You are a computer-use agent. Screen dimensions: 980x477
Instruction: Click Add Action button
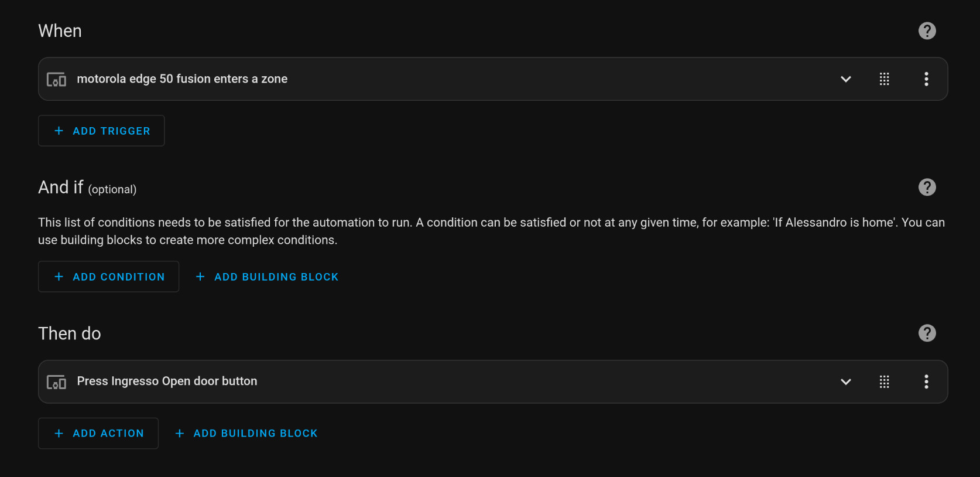(98, 433)
